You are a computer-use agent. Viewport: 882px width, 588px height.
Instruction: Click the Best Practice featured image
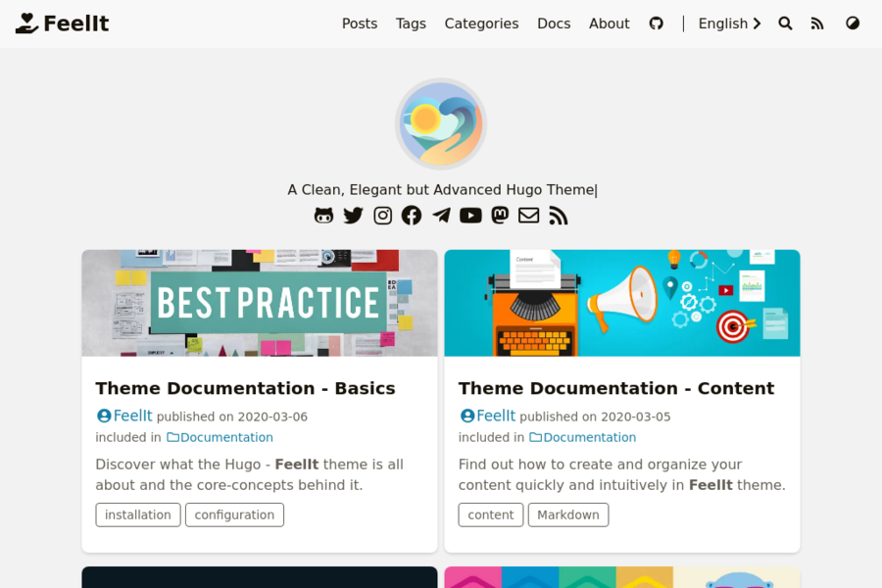(260, 303)
